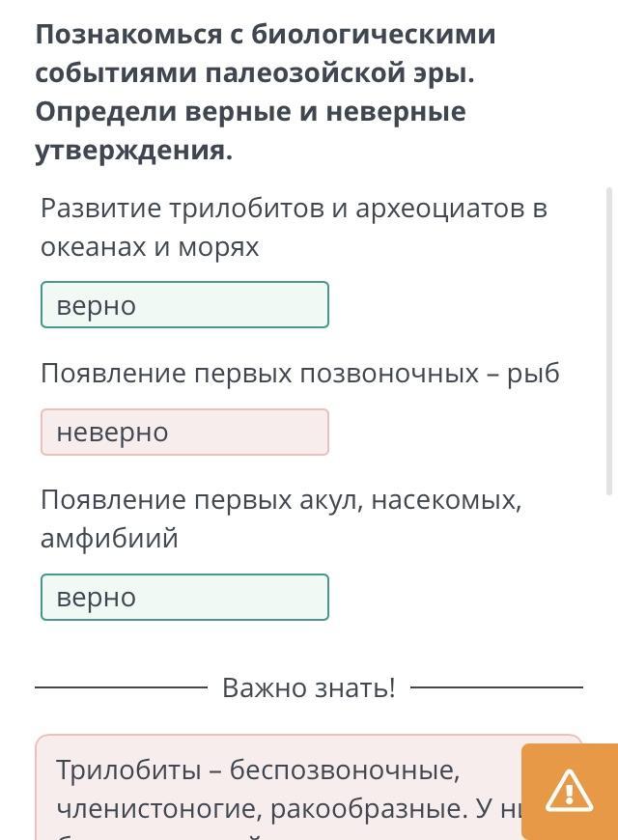The image size is (618, 840).
Task: Click the divider line left of "Важно знать!"
Action: (121, 687)
